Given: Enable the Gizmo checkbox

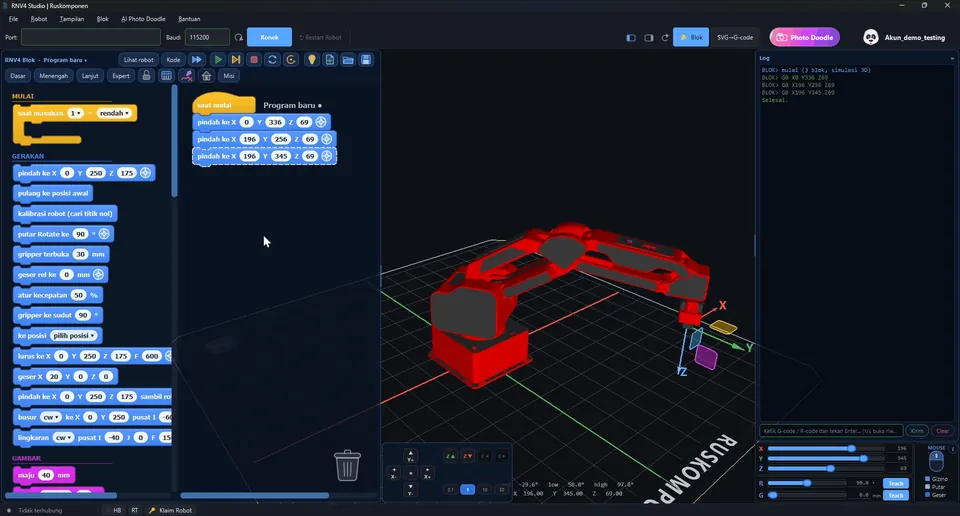Looking at the screenshot, I should [x=928, y=479].
